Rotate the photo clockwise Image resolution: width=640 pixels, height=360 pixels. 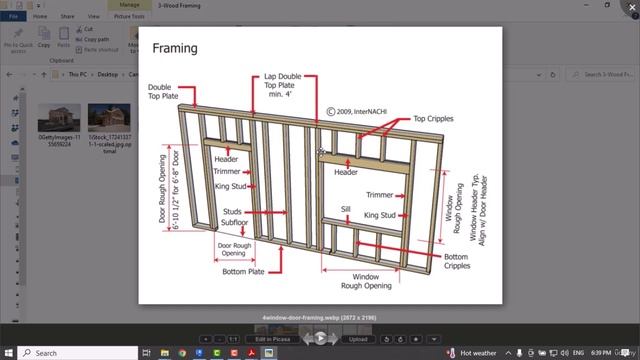400,339
